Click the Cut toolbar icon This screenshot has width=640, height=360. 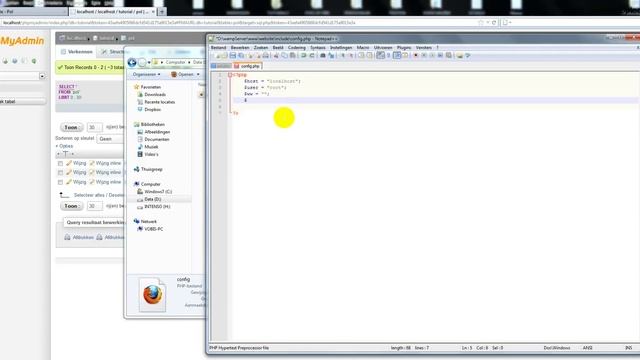pyautogui.click(x=276, y=55)
